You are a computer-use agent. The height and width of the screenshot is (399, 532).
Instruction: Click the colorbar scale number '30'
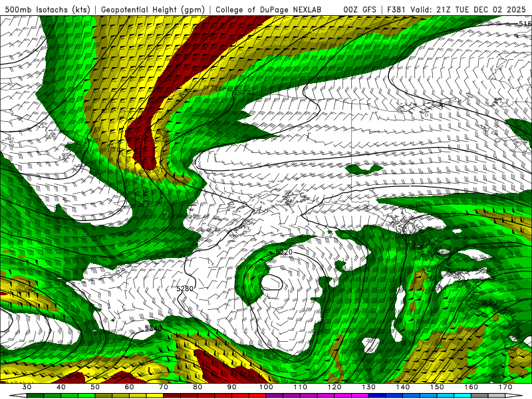(27, 387)
